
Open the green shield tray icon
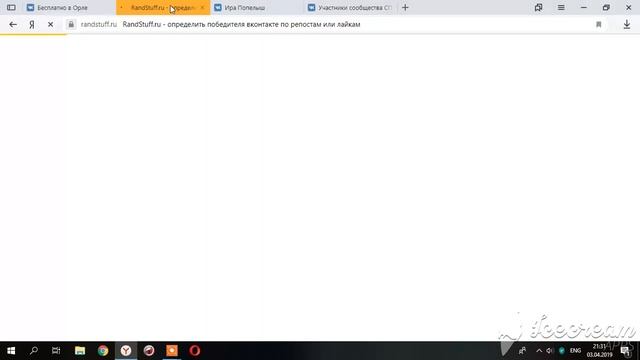tap(562, 351)
